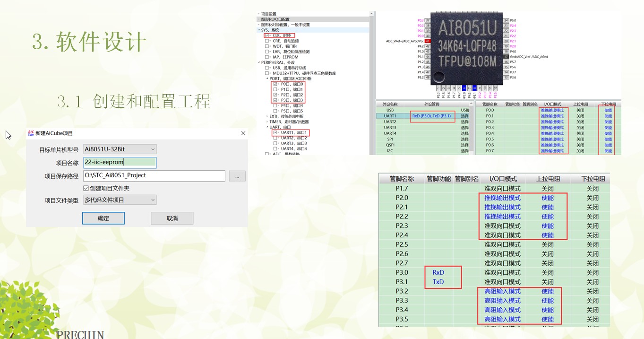The image size is (644, 339).
Task: Click pin 48 box beside P5.2
Action: click(428, 78)
